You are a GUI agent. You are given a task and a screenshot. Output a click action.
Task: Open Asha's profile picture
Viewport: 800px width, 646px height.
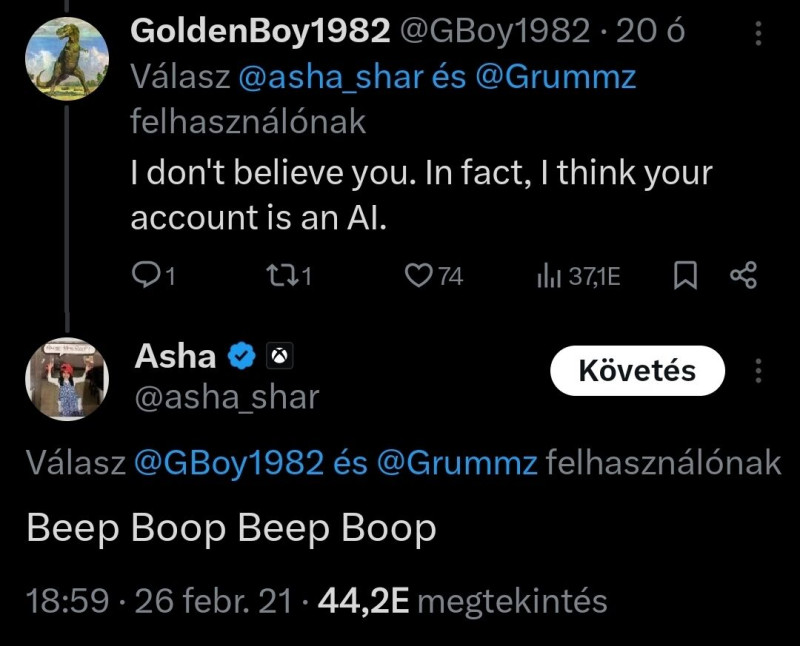click(x=66, y=378)
